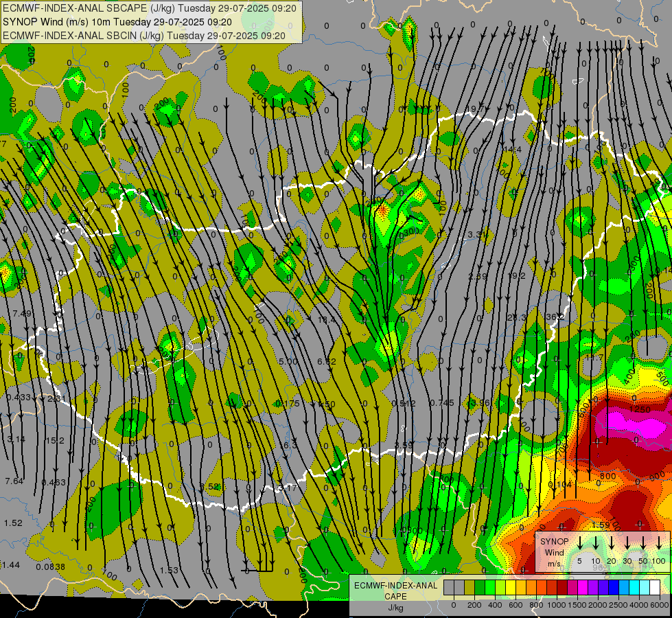
Task: Click the 18.4 wind value on map
Action: click(327, 319)
